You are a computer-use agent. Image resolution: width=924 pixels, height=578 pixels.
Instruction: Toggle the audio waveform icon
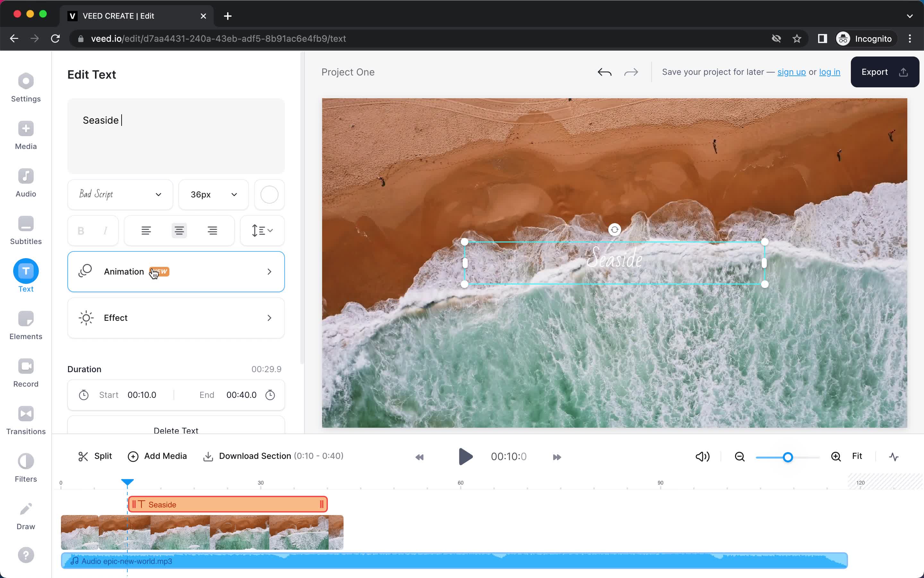894,456
